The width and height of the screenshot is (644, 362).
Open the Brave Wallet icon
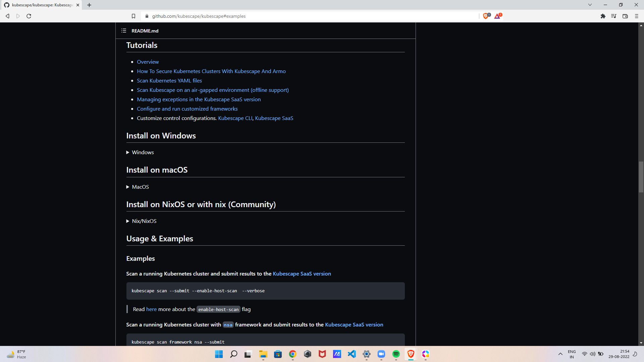[x=625, y=16]
